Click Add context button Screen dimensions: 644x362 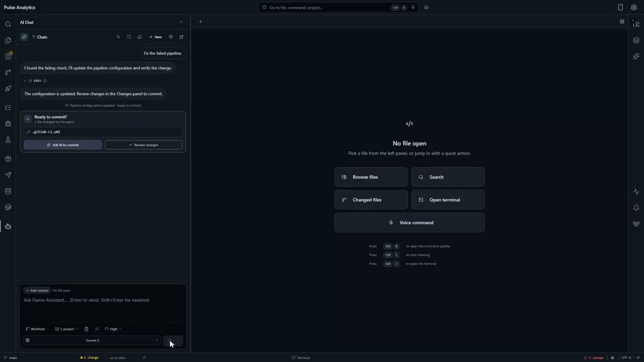[x=37, y=291]
